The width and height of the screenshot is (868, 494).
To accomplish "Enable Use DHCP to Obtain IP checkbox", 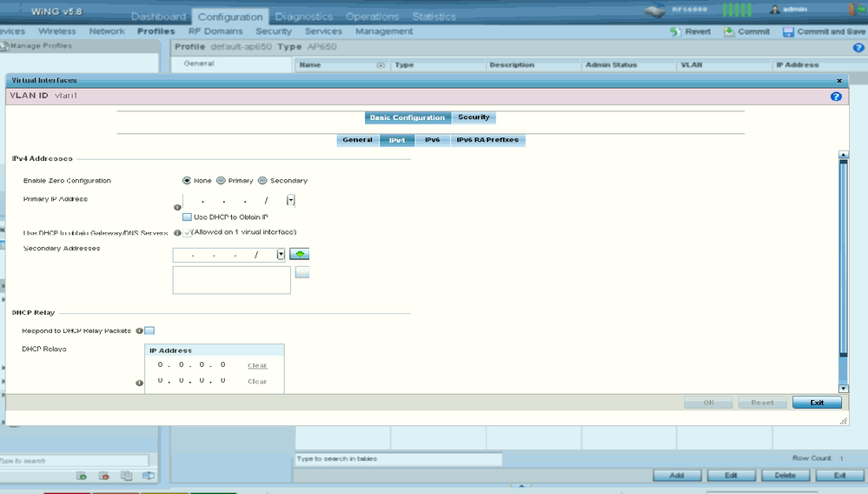I will coord(187,217).
